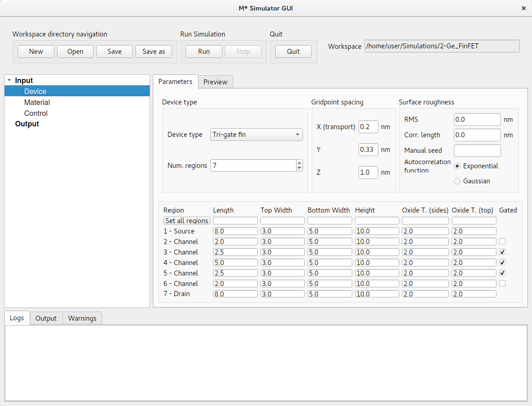Show the Output log tab
The height and width of the screenshot is (406, 532).
46,318
